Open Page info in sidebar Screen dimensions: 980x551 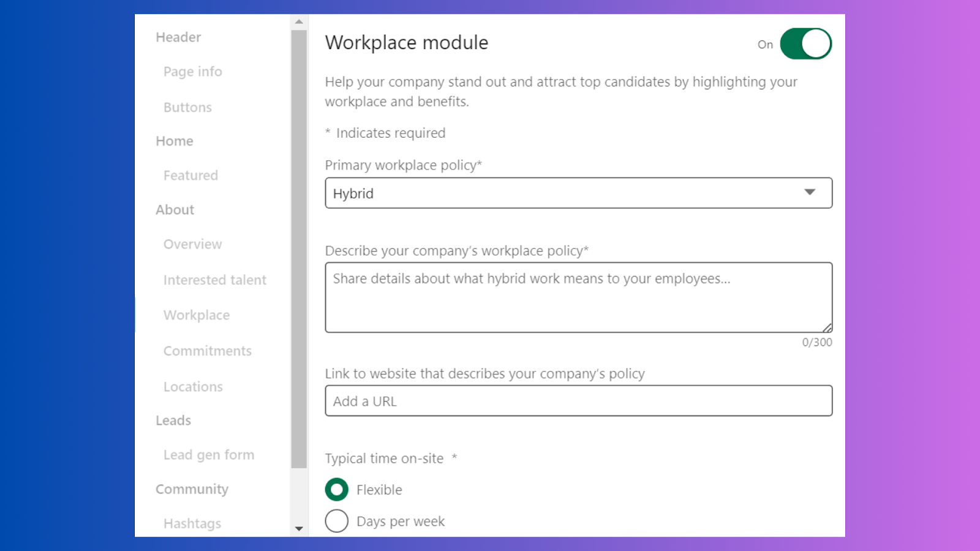coord(192,72)
